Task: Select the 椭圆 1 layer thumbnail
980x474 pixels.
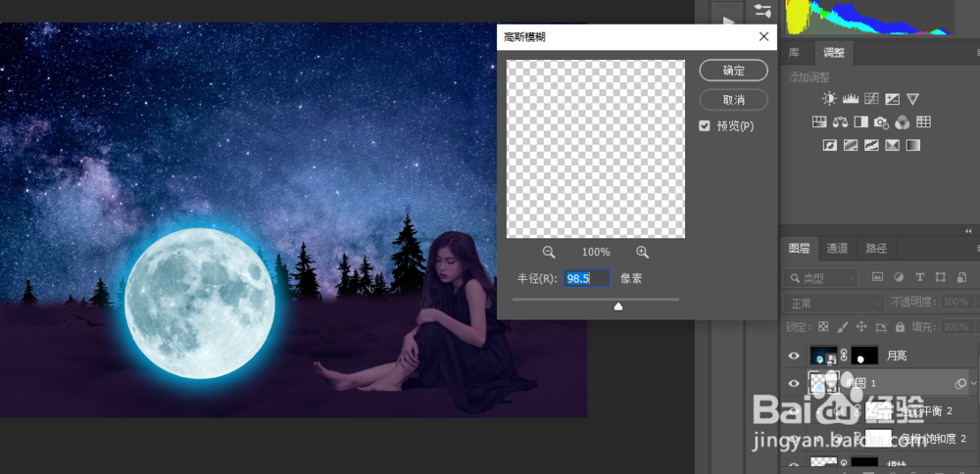Action: tap(824, 384)
